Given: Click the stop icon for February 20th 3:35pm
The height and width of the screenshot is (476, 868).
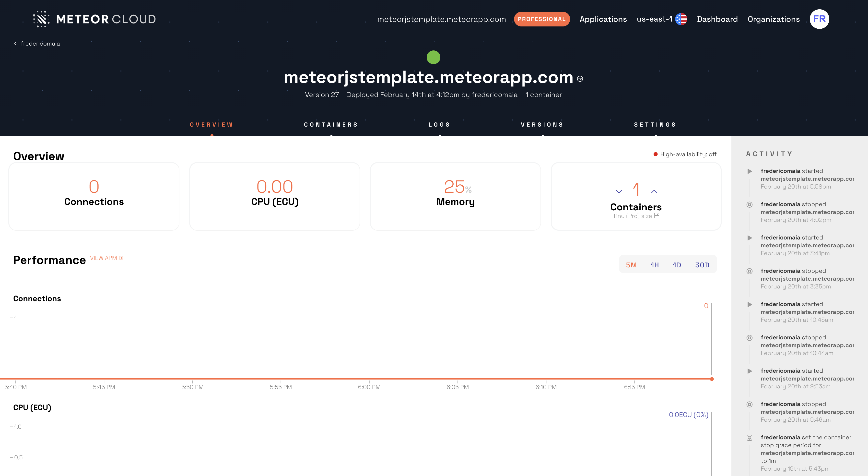Looking at the screenshot, I should [x=749, y=271].
